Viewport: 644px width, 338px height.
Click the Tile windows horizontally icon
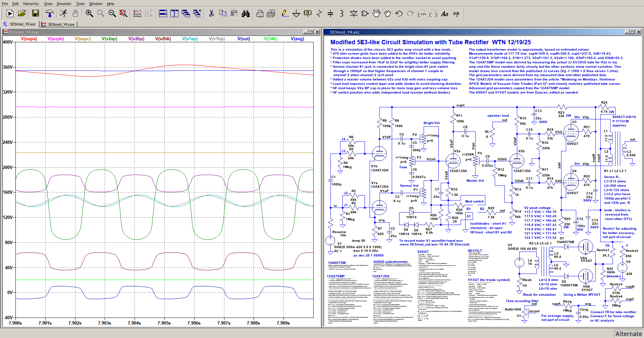point(163,13)
